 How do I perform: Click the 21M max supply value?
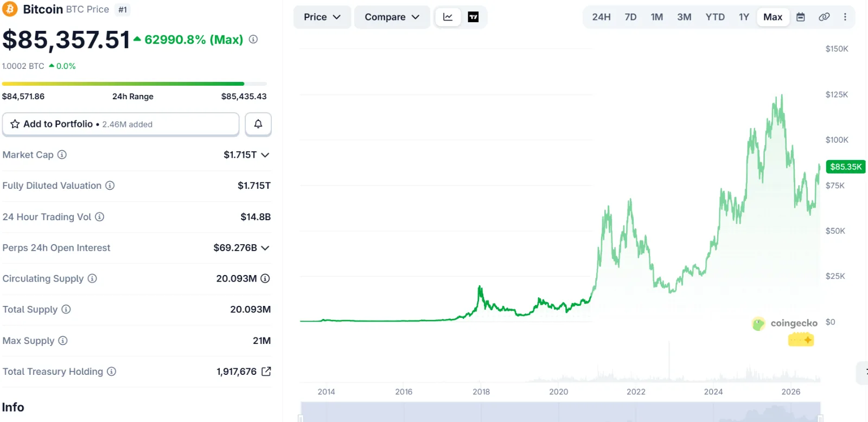261,341
